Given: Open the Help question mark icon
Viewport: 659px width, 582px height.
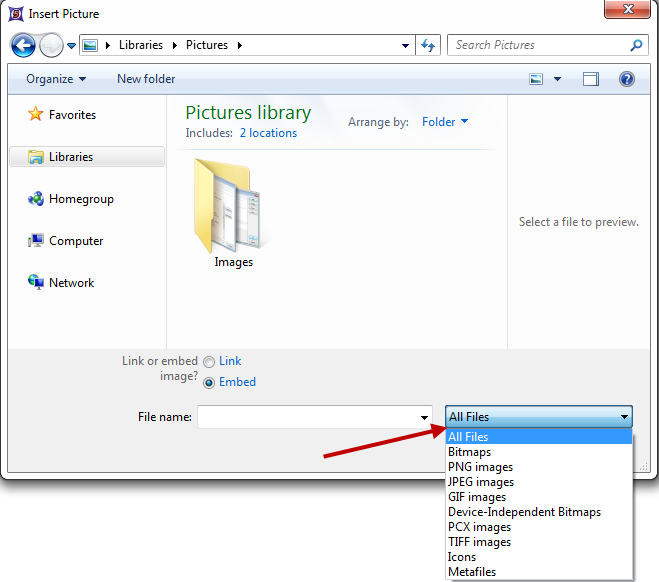Looking at the screenshot, I should coord(627,79).
